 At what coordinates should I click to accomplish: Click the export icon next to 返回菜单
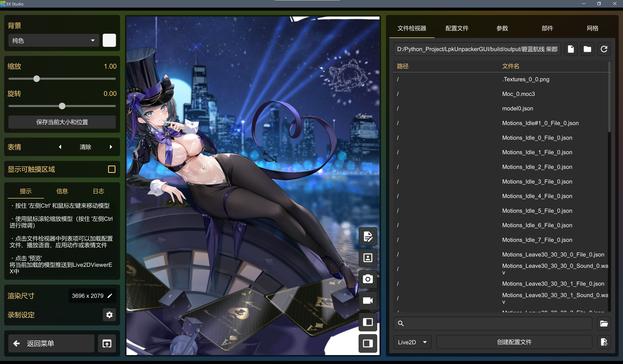pos(107,343)
